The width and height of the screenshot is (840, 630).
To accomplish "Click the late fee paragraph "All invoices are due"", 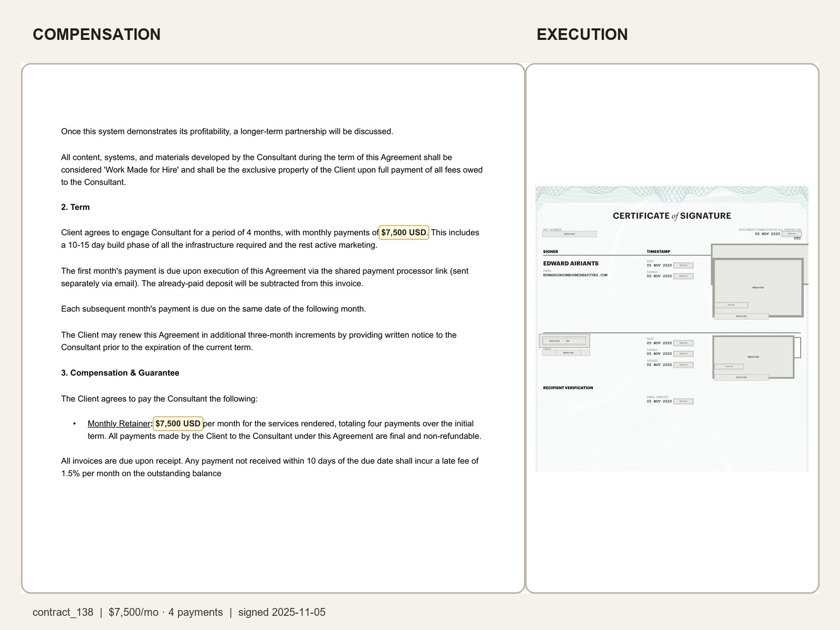I will [x=270, y=467].
